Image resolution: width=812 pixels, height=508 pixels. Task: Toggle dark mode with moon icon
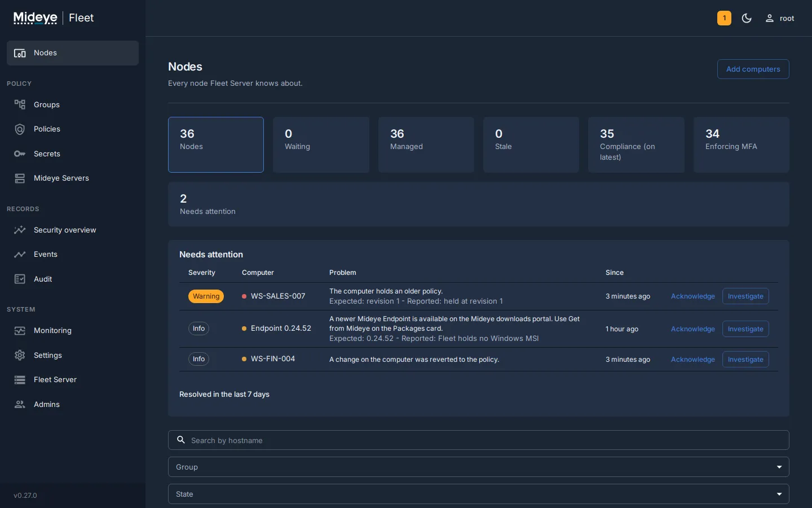pos(747,18)
